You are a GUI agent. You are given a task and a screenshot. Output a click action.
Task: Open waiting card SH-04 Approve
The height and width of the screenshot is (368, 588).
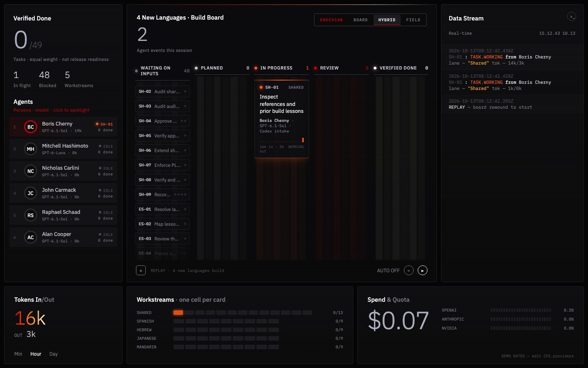click(x=163, y=121)
